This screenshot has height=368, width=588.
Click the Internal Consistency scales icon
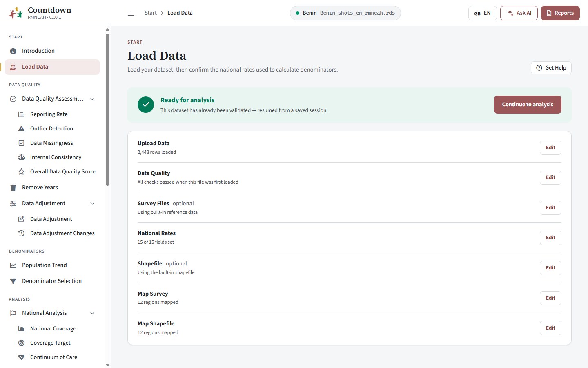(x=21, y=157)
